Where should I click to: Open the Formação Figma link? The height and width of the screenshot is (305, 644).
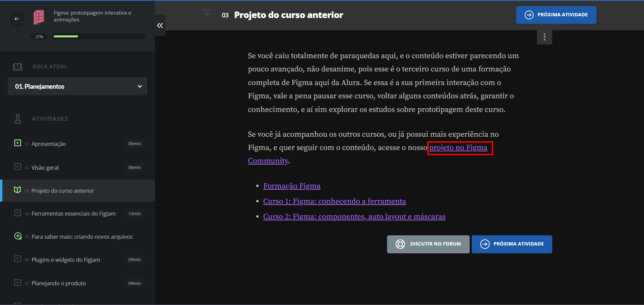pyautogui.click(x=292, y=186)
